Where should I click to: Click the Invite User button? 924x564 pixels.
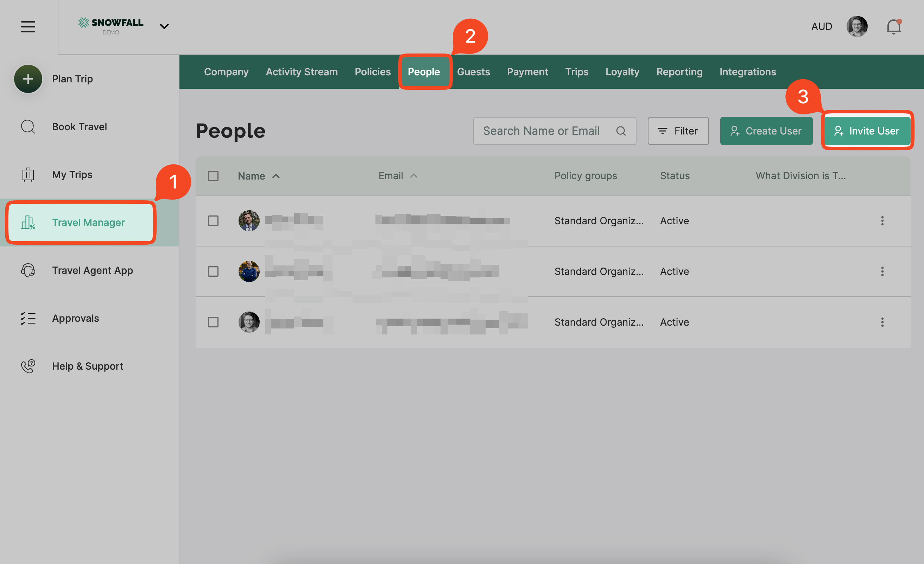coord(867,131)
